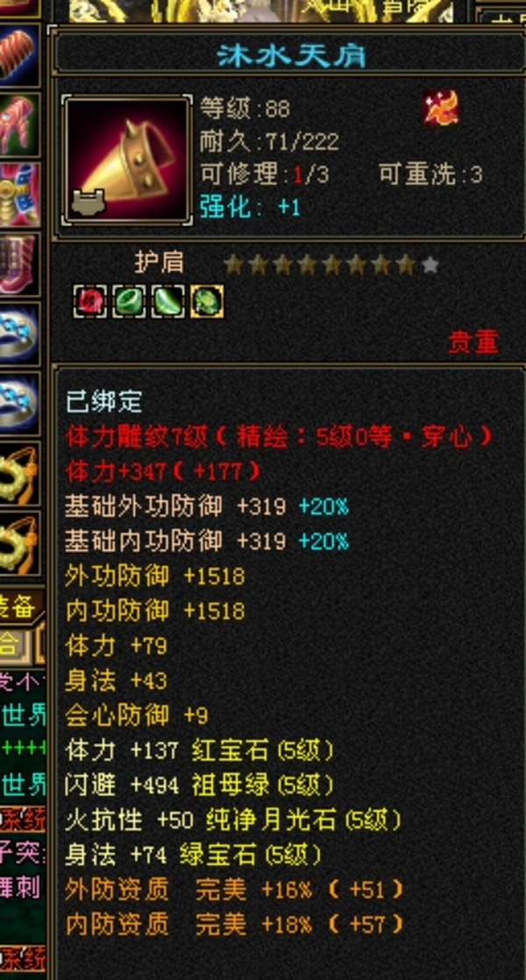Select the lower gold amulet slot
526x980 pixels.
click(19, 543)
